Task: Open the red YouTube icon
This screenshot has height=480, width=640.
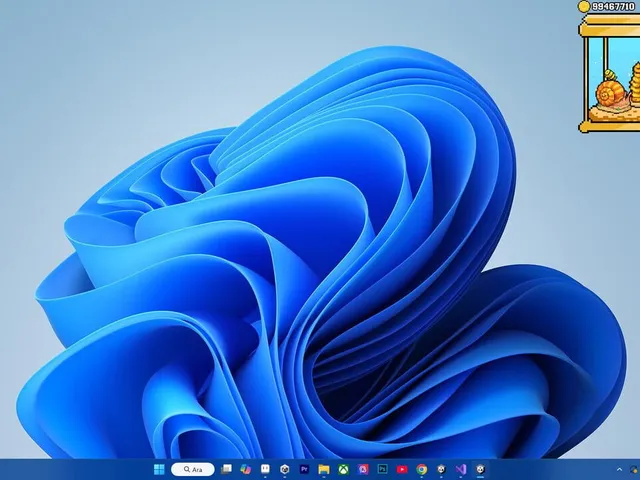Action: 402,469
